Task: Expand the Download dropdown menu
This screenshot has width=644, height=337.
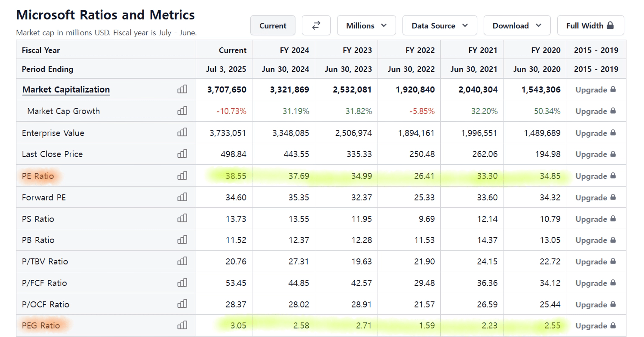Action: tap(517, 25)
